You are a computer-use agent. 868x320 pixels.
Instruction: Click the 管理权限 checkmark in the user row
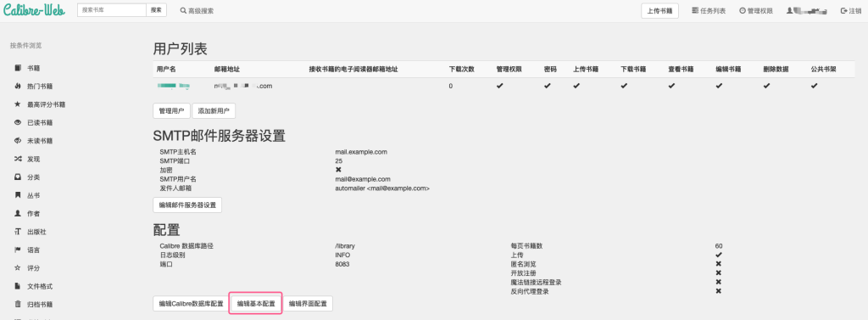point(500,86)
